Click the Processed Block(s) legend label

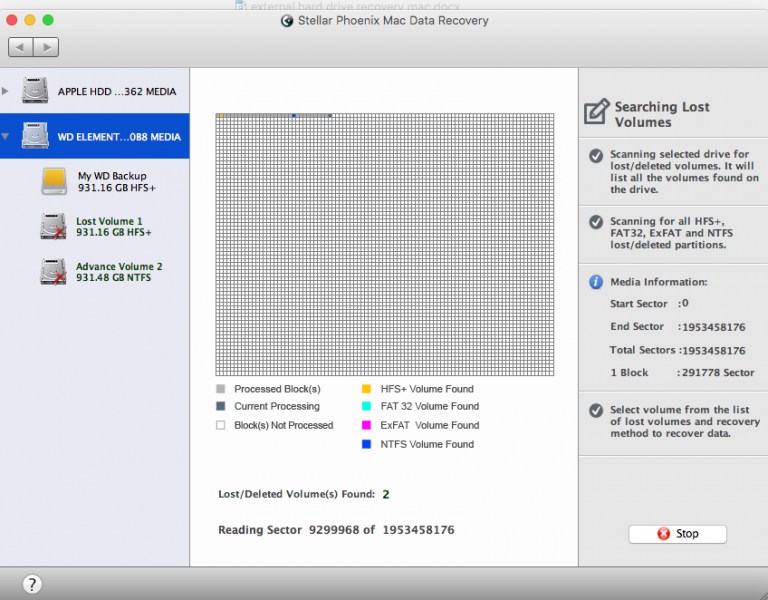coord(277,389)
